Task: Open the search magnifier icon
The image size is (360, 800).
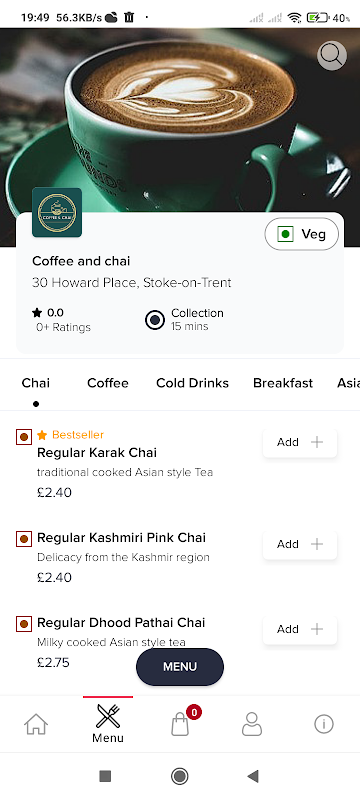Action: pos(331,56)
